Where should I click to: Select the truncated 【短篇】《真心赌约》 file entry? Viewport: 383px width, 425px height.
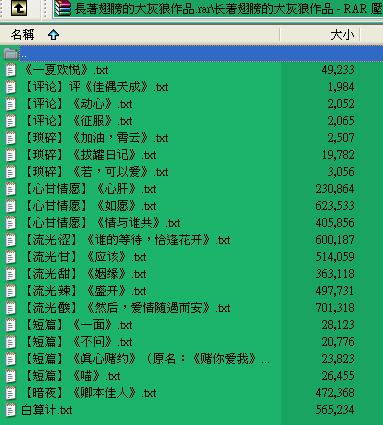click(x=147, y=359)
